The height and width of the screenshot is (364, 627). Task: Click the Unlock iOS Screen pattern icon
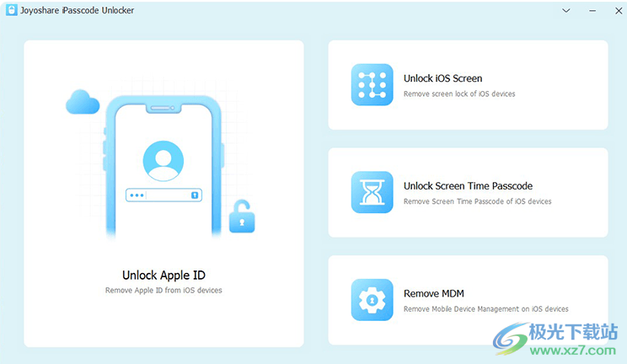point(372,85)
